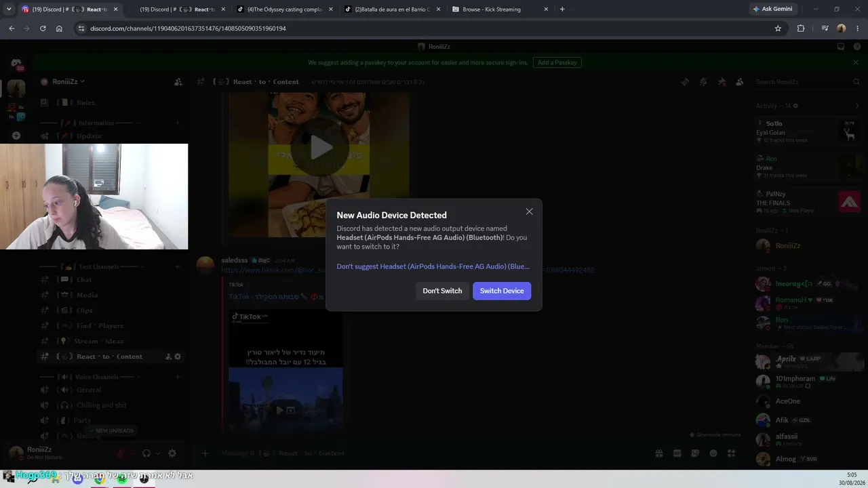Open pinned messages icon

pyautogui.click(x=722, y=82)
